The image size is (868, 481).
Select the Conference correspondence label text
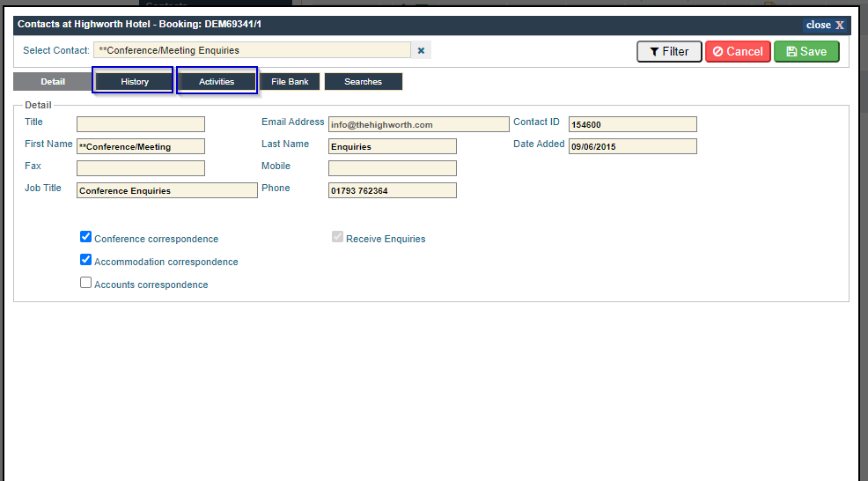coord(156,239)
